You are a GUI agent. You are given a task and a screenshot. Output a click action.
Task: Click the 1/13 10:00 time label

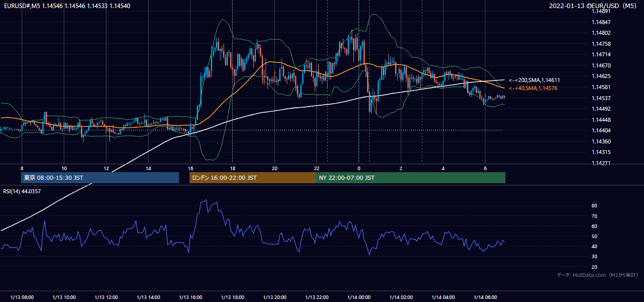[x=64, y=297]
